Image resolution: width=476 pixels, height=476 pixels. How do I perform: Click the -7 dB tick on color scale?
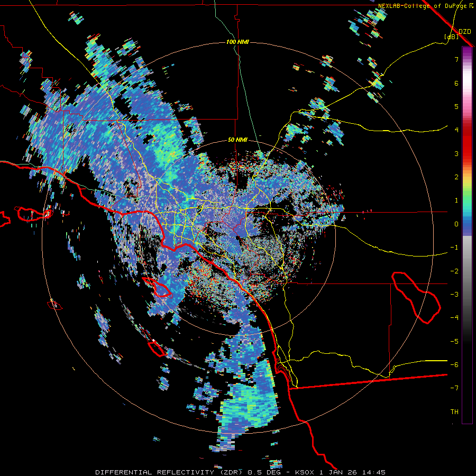(454, 388)
